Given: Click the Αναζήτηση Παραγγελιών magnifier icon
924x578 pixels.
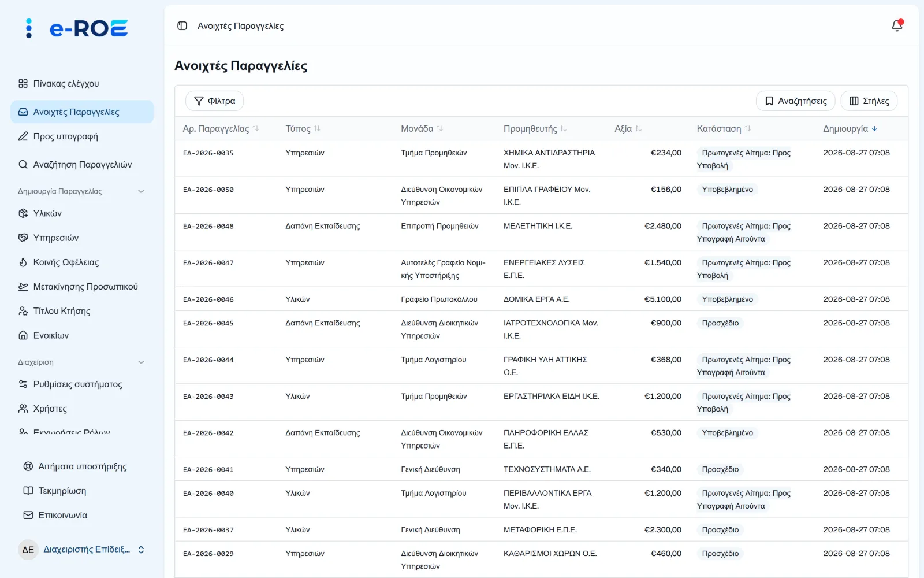Looking at the screenshot, I should coord(23,165).
